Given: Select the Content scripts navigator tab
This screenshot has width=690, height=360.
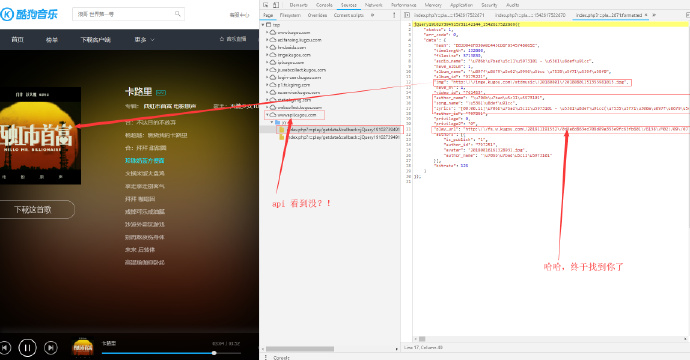Looking at the screenshot, I should [x=349, y=15].
